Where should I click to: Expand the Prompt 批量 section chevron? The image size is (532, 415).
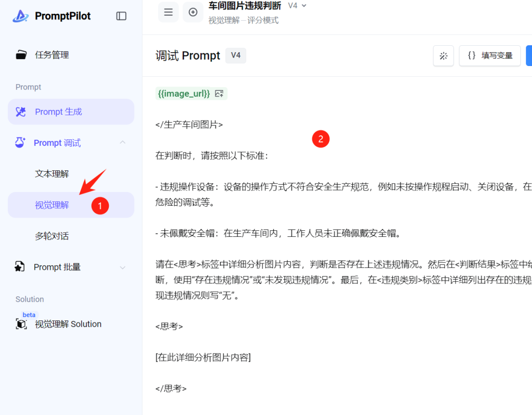click(123, 267)
